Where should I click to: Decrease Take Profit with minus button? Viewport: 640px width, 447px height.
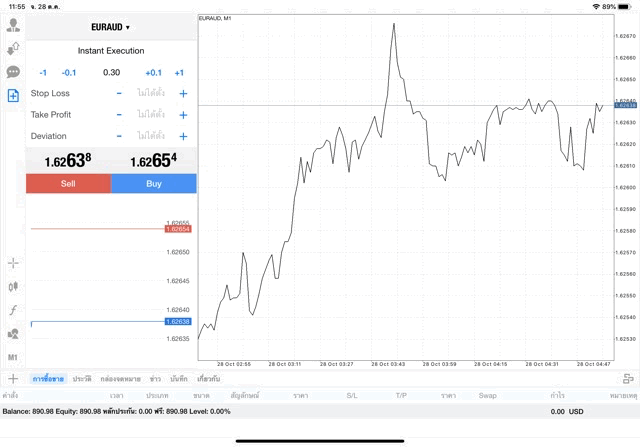(x=119, y=115)
